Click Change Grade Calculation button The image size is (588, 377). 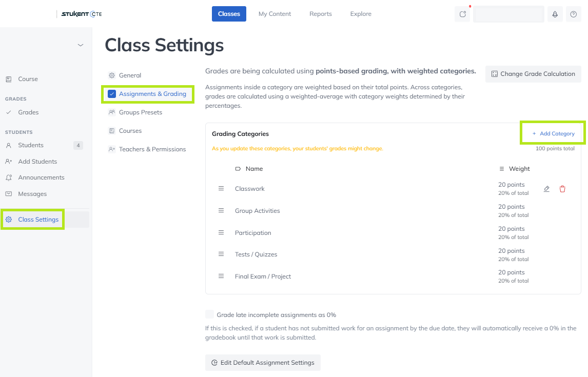coord(533,74)
